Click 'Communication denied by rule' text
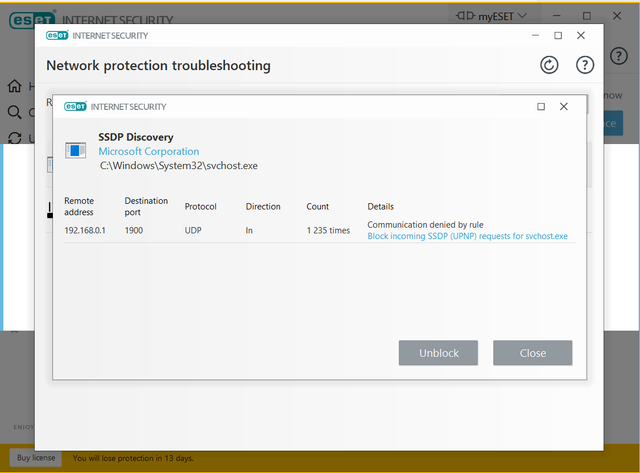The height and width of the screenshot is (473, 640). pyautogui.click(x=425, y=225)
